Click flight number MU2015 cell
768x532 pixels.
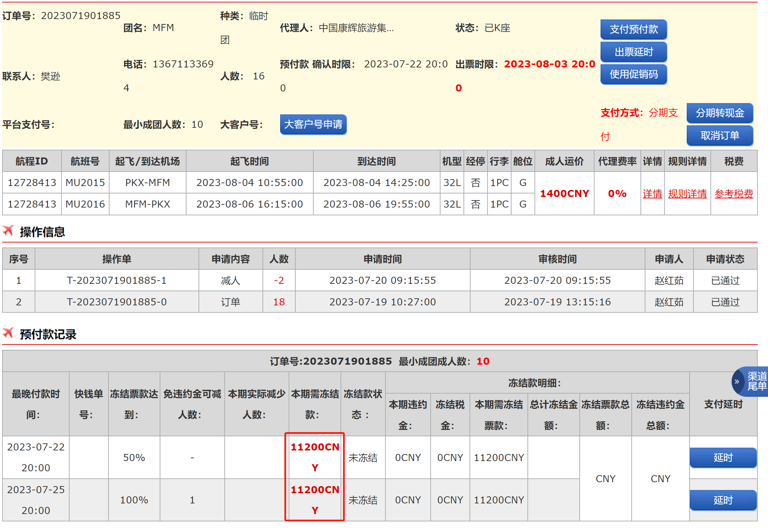tap(85, 183)
